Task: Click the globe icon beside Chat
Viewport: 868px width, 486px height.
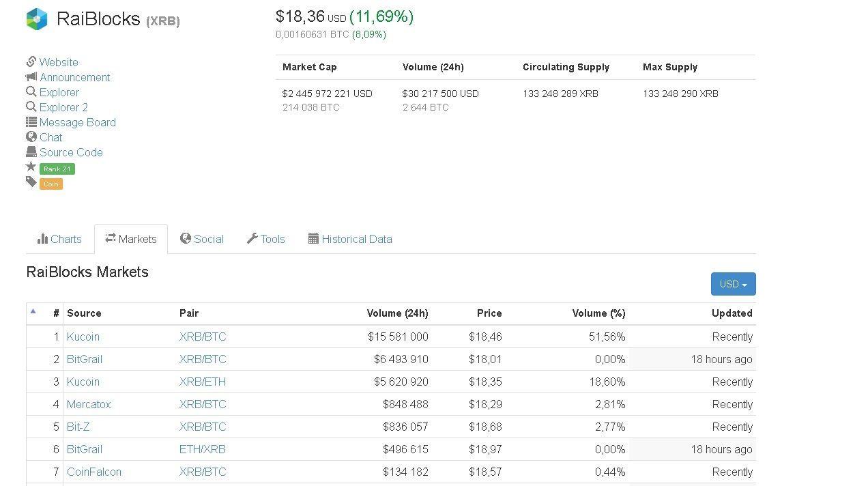Action: tap(31, 137)
